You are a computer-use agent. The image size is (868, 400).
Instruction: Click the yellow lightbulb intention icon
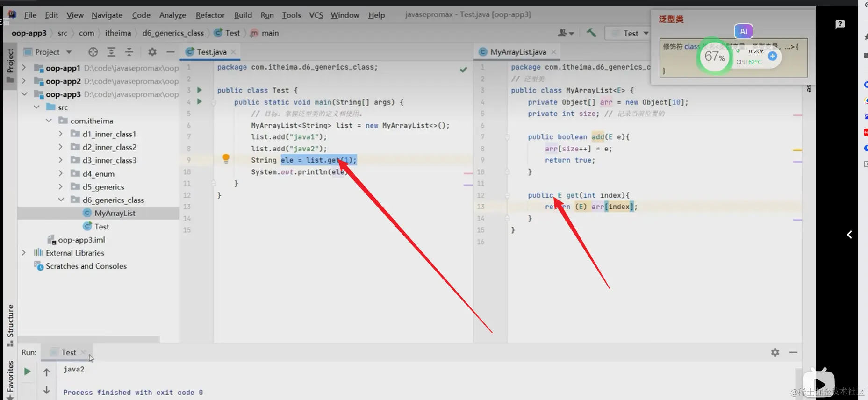[226, 158]
